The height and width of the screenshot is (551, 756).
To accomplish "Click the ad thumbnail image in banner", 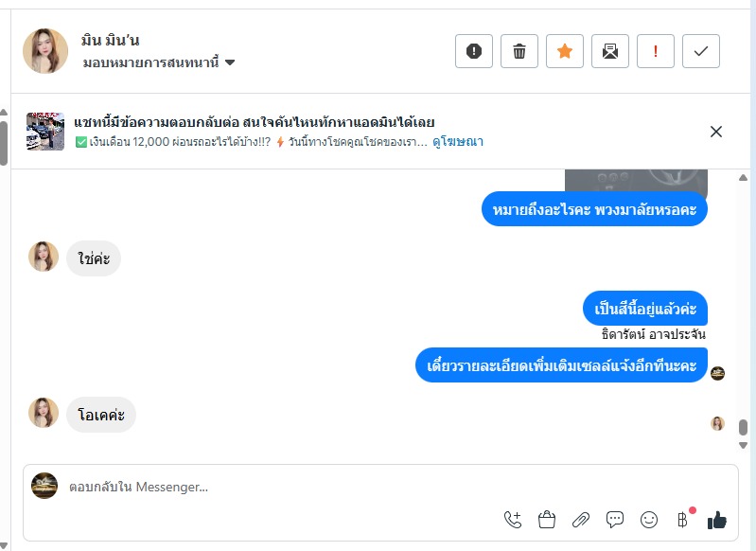I will click(x=45, y=132).
